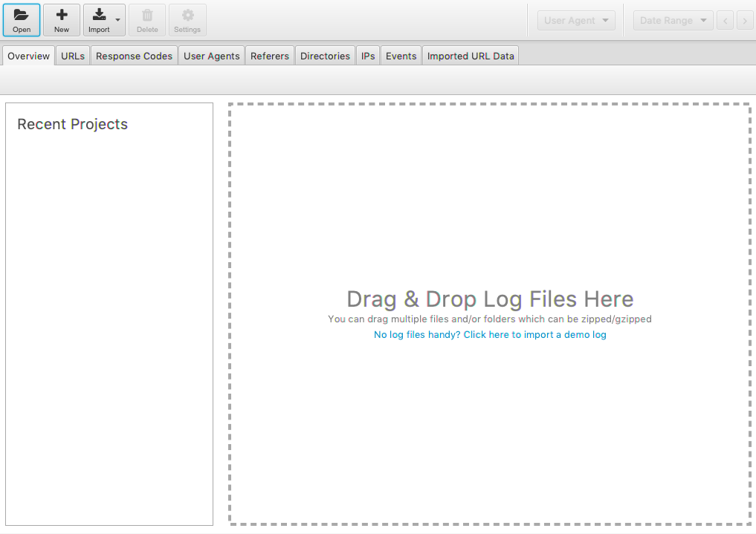Switch to the Referers tab
Image resolution: width=756 pixels, height=534 pixels.
coord(269,55)
